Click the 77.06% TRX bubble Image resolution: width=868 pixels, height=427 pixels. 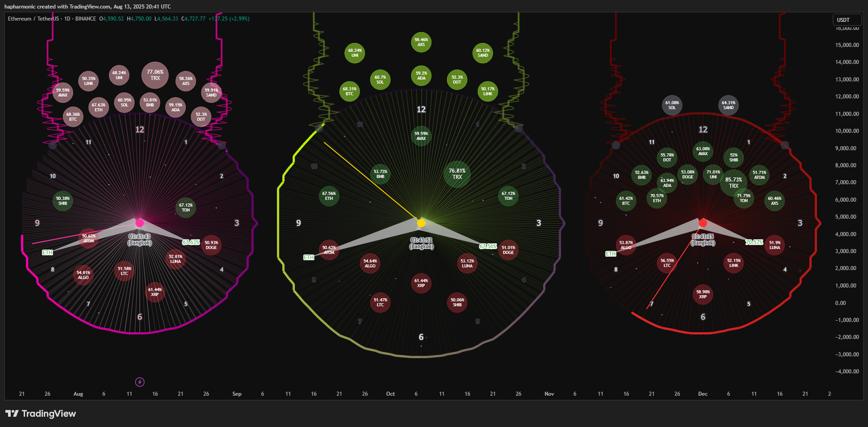point(155,75)
